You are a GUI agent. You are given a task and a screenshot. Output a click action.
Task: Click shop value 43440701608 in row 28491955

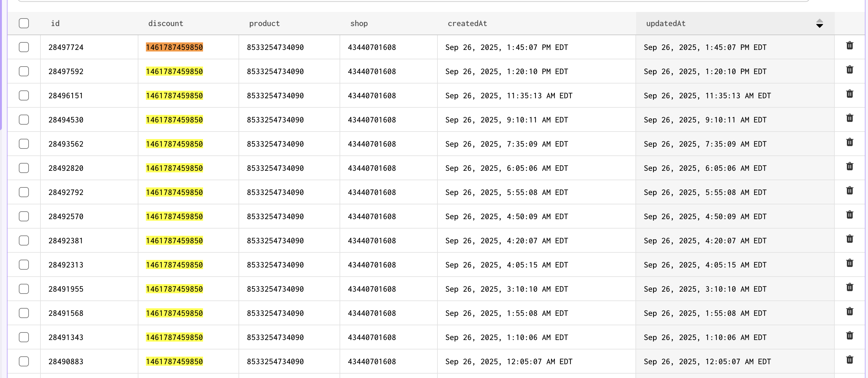click(372, 289)
